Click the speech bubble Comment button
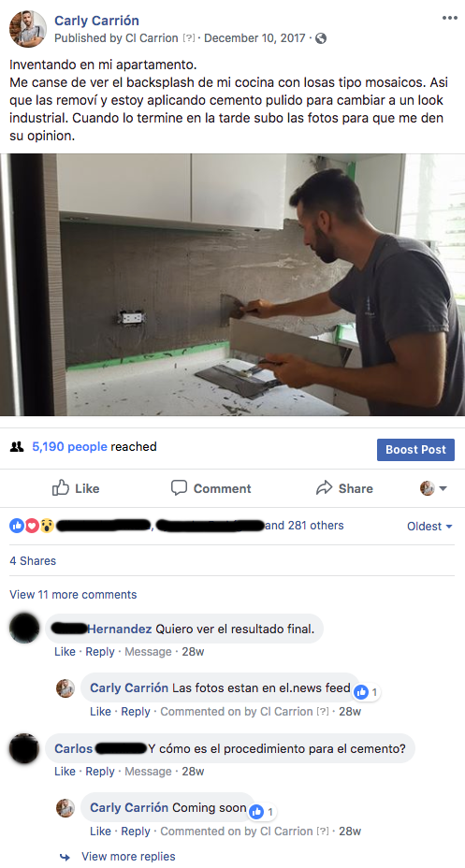 pyautogui.click(x=211, y=488)
